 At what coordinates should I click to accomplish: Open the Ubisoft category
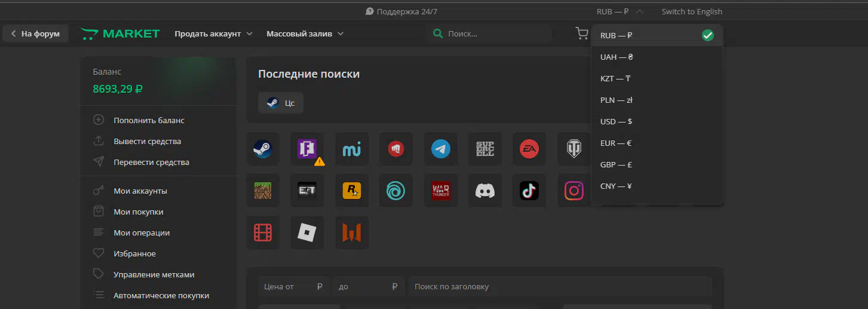[395, 190]
